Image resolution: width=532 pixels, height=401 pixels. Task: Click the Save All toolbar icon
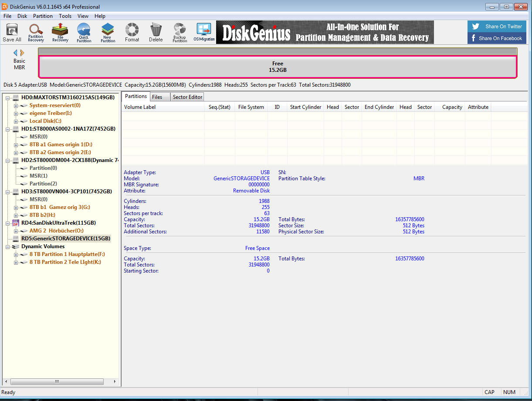12,33
